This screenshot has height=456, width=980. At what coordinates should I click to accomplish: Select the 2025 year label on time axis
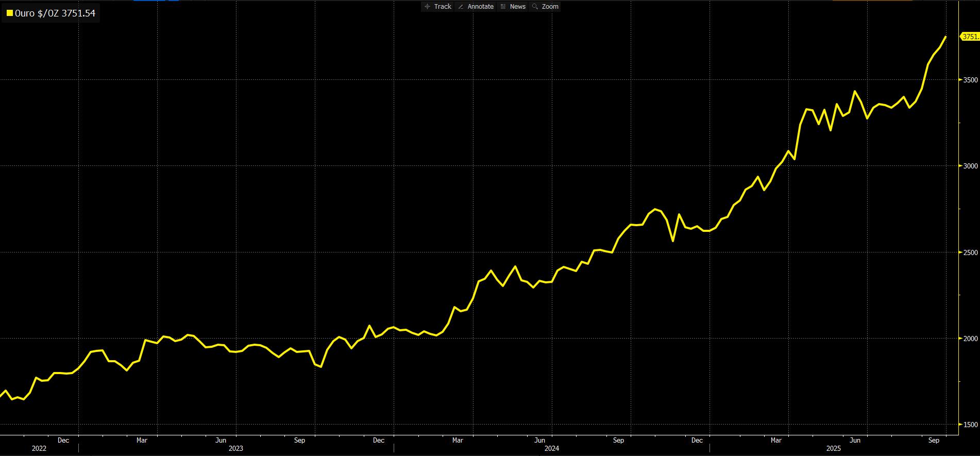[833, 448]
